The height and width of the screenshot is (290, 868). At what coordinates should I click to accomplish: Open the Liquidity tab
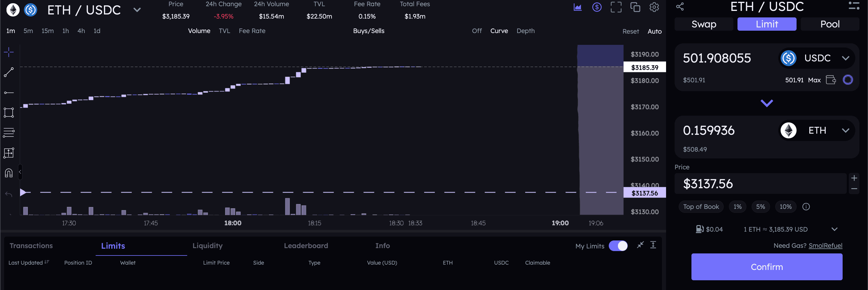(x=208, y=245)
